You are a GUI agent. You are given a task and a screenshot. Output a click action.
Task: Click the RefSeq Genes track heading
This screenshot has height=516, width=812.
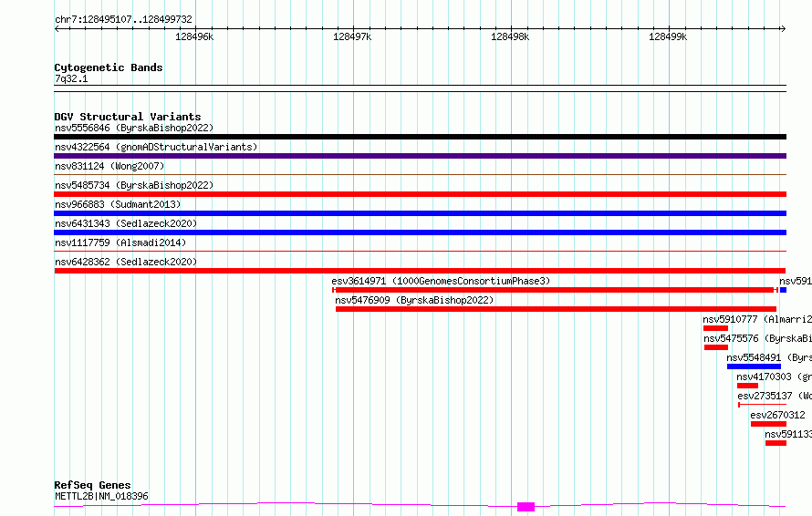coord(92,486)
